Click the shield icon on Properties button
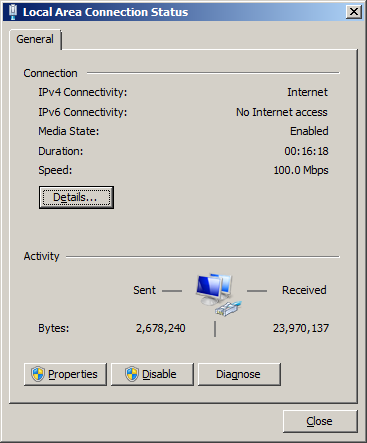 point(38,374)
